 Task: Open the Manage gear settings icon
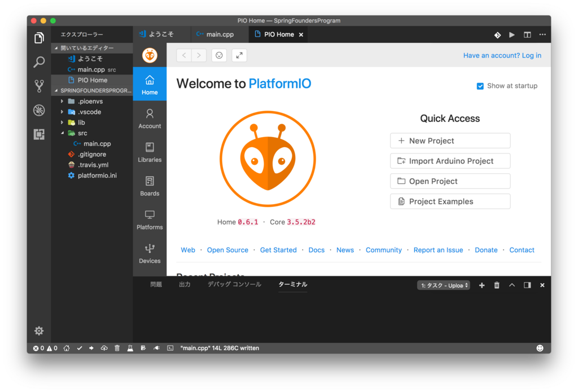[39, 331]
